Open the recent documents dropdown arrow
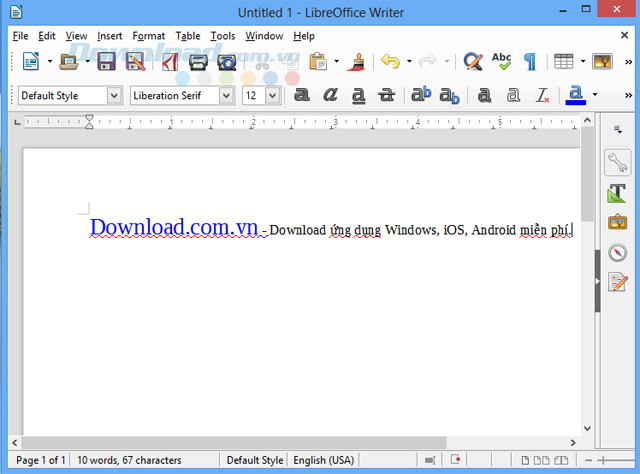Screen dimensions: 640x474 coord(88,62)
